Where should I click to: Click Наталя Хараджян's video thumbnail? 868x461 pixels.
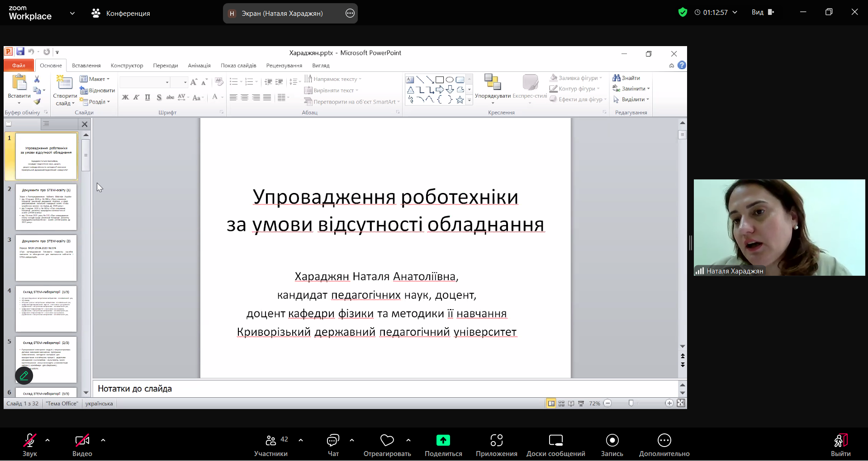click(x=779, y=227)
